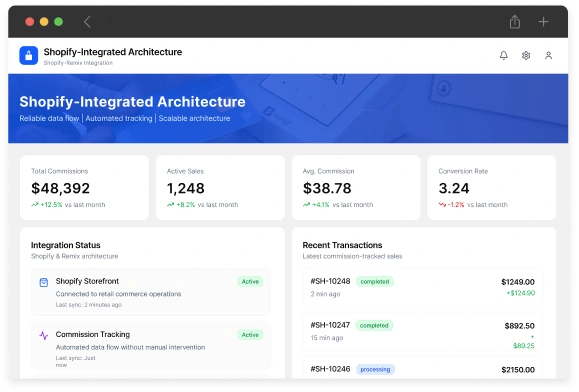Open the Avg. Commission card $38.78
The height and width of the screenshot is (392, 579).
356,188
